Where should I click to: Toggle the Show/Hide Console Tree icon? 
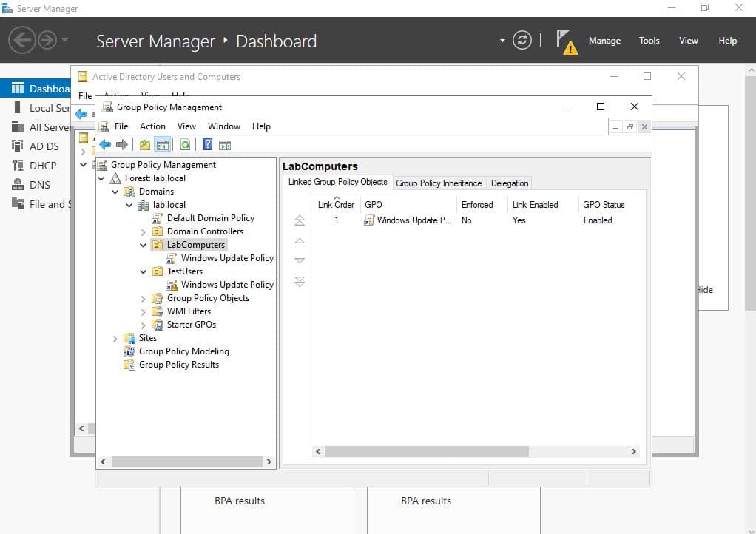pos(162,145)
